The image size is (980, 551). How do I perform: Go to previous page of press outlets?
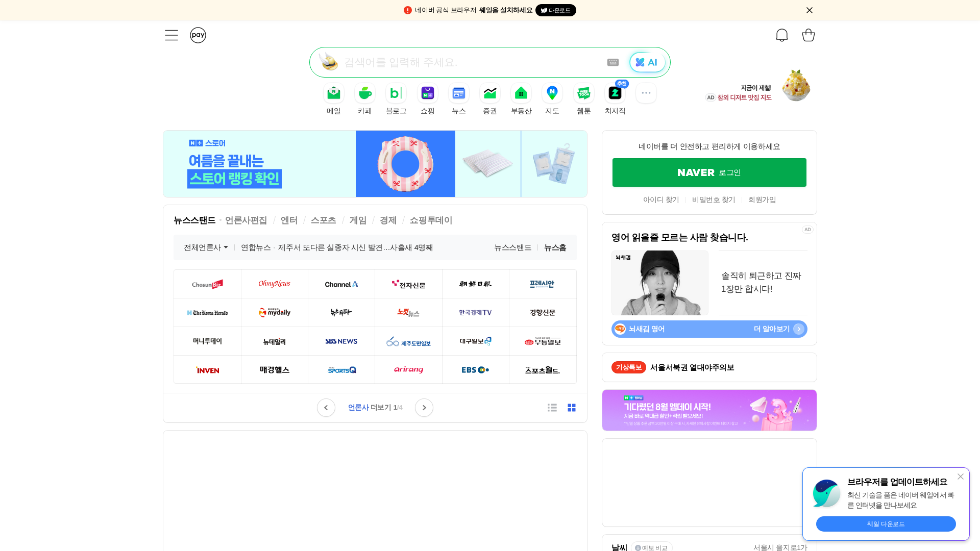click(326, 408)
